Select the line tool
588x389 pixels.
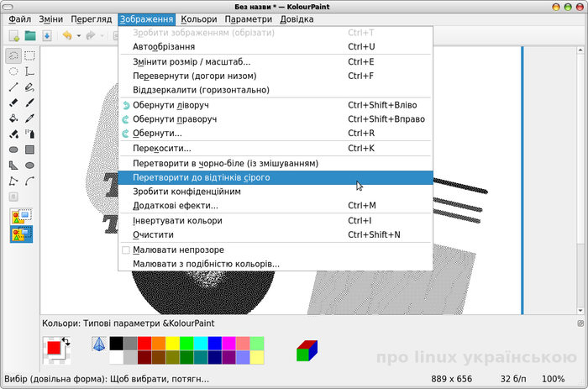pos(13,87)
